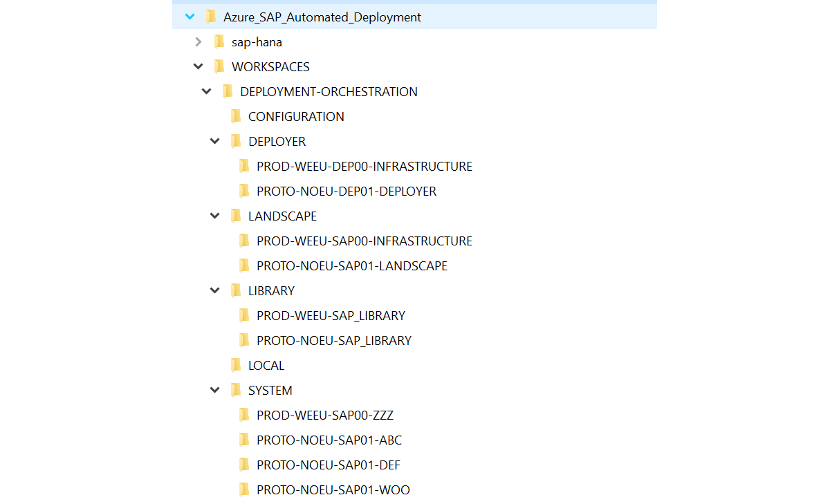Open the PROTO-NOEU-SAP01-WOO item

tap(333, 490)
